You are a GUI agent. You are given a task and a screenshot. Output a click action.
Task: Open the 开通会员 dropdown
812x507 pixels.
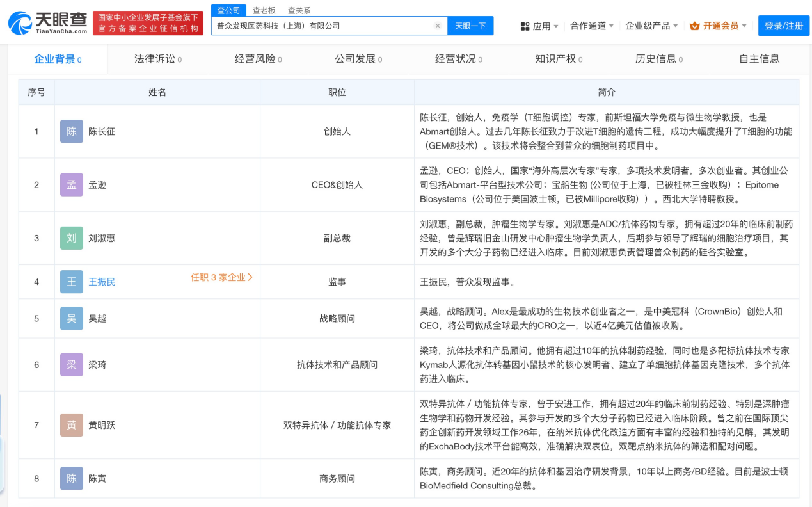click(720, 26)
